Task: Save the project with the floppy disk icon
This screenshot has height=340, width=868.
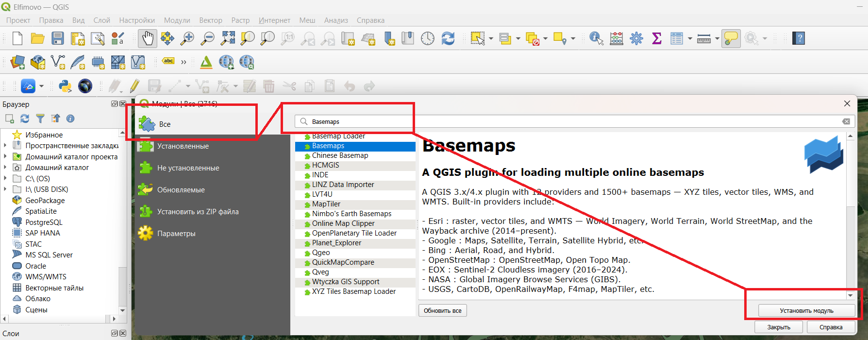Action: tap(58, 38)
